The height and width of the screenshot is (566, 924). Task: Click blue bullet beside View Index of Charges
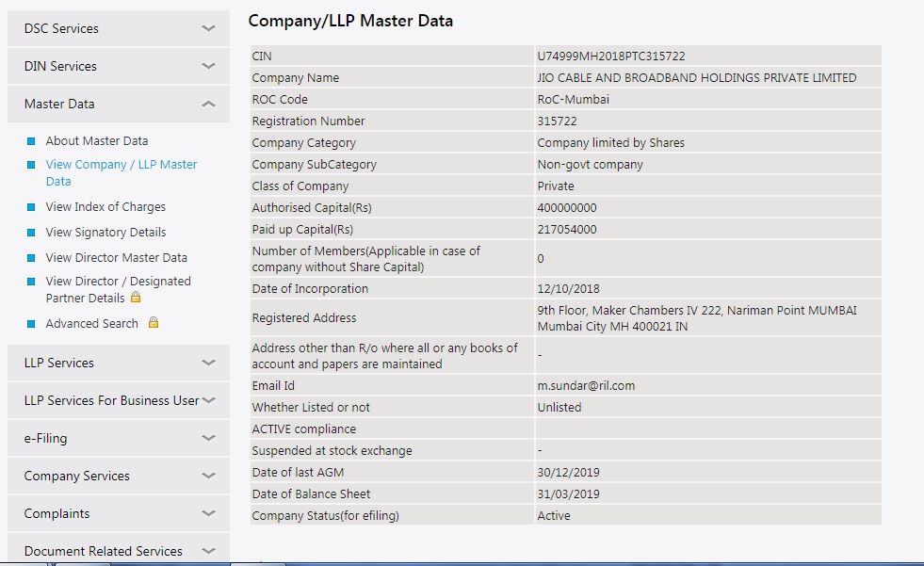31,207
